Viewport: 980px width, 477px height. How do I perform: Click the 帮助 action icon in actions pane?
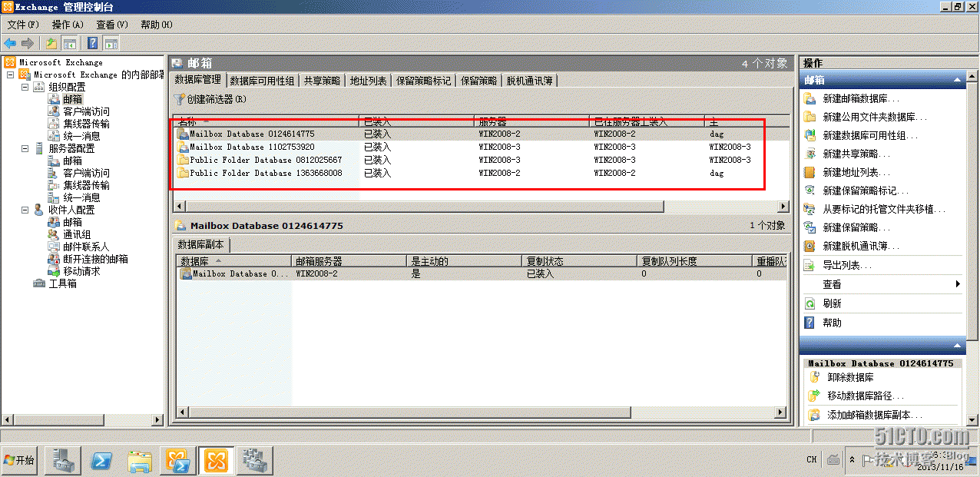[809, 323]
